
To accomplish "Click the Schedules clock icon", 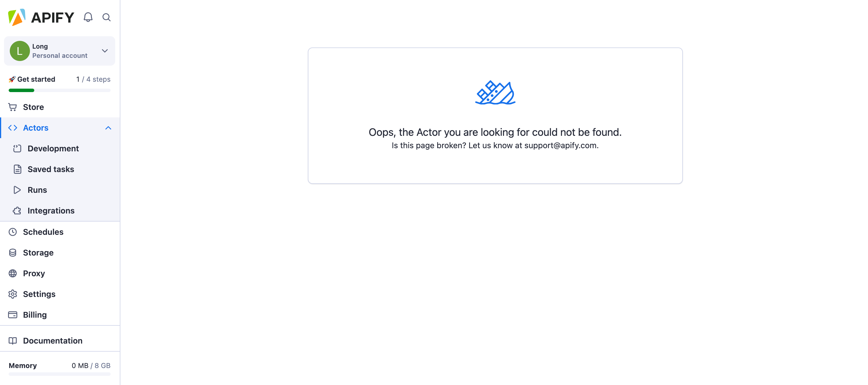I will tap(12, 232).
